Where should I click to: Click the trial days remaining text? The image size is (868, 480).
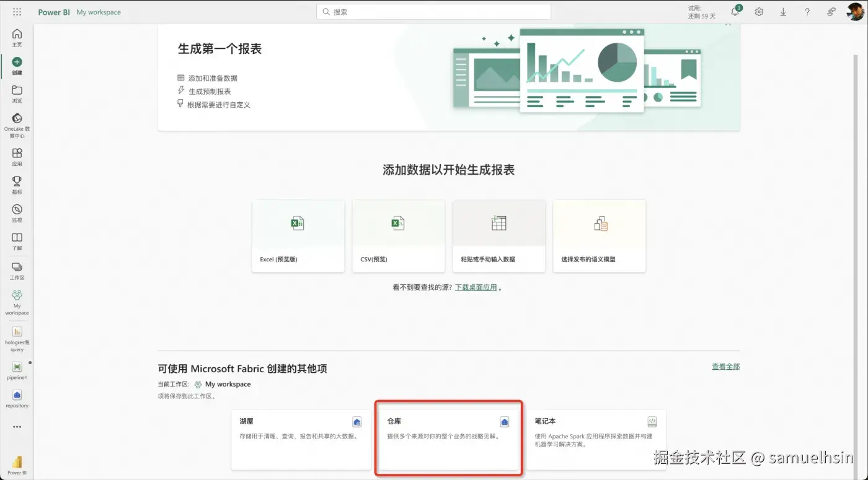tap(701, 12)
